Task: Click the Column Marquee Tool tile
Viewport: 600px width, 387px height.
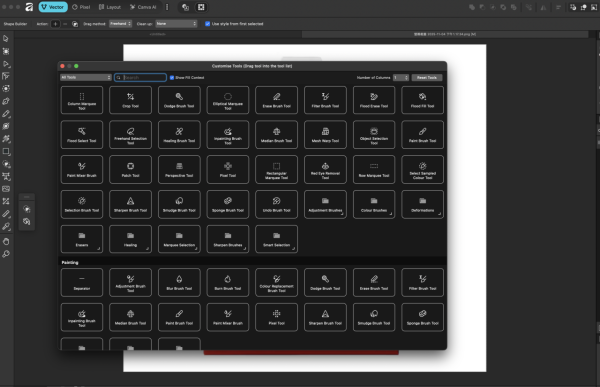Action: coord(82,100)
